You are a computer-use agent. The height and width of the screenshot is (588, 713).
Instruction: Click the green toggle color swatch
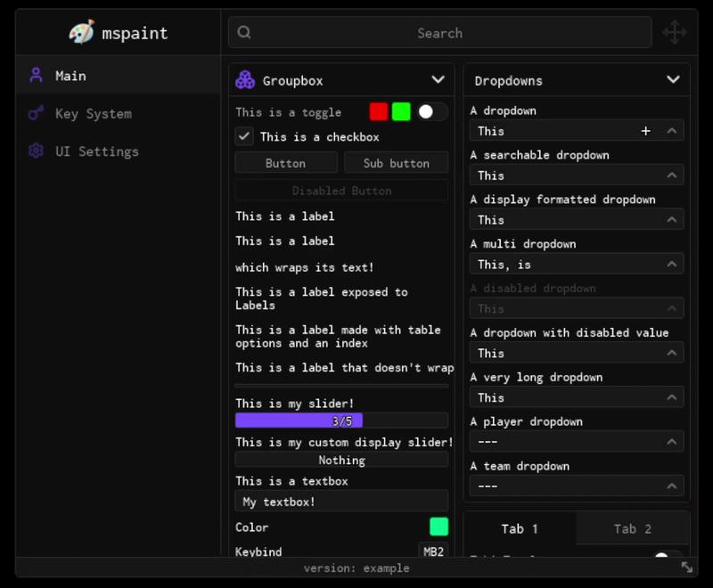pyautogui.click(x=401, y=111)
